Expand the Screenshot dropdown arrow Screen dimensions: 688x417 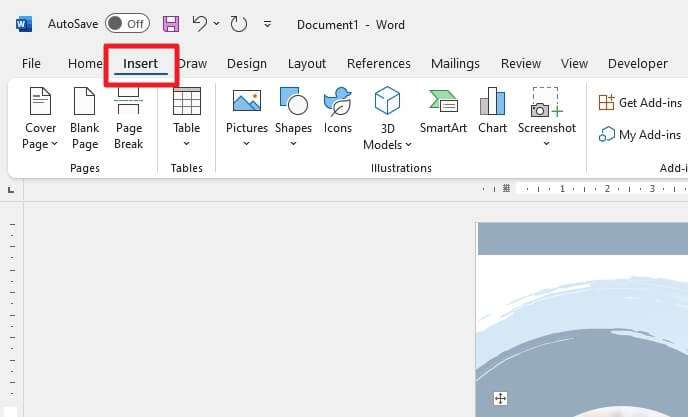(546, 144)
